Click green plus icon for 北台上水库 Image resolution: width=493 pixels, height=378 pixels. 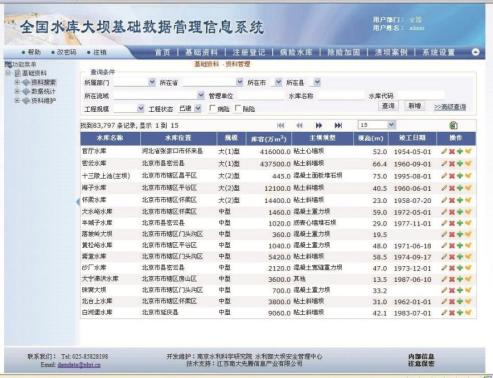[x=460, y=302]
